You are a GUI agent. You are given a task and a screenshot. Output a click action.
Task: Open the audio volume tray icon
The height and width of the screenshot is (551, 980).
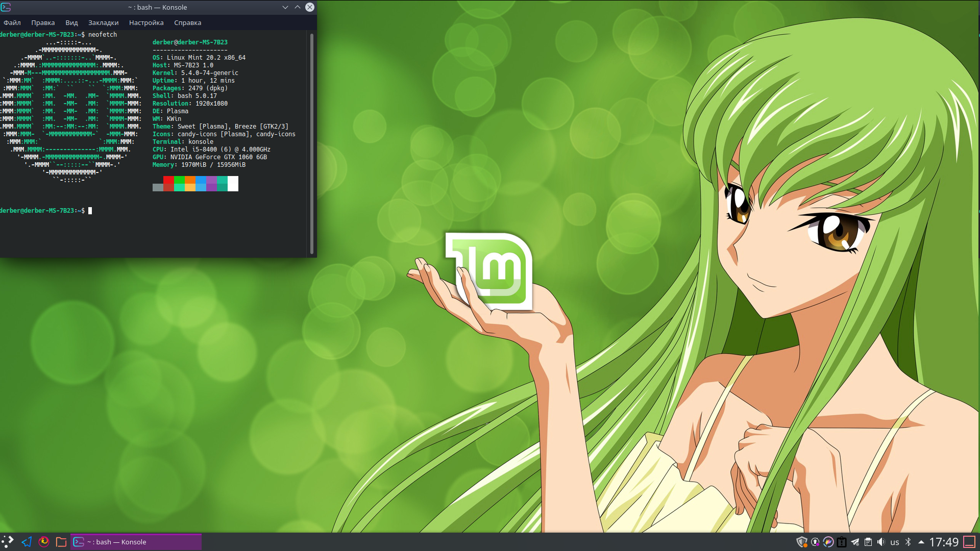click(881, 542)
